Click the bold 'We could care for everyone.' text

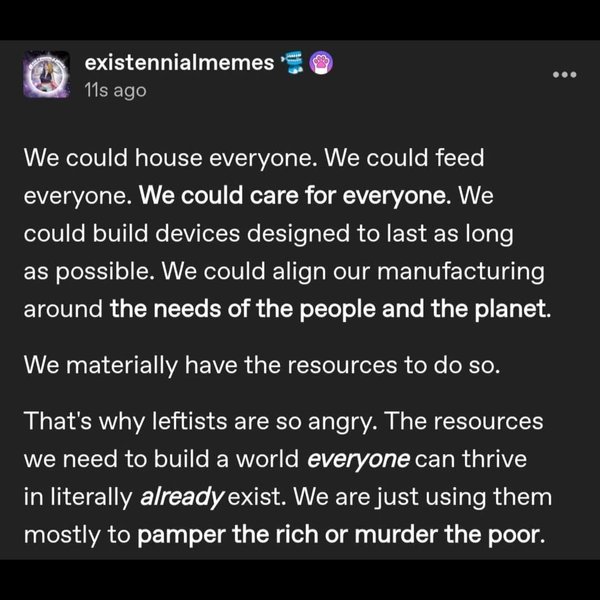pos(295,196)
